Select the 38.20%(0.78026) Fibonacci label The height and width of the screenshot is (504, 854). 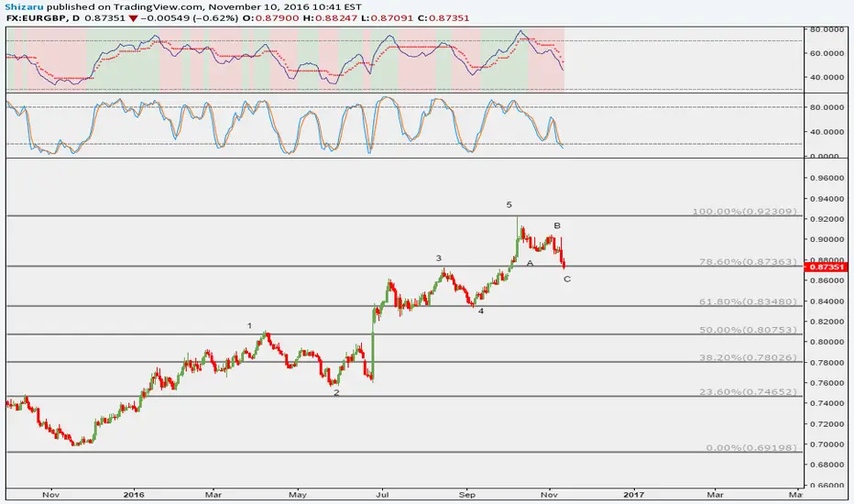tap(748, 357)
